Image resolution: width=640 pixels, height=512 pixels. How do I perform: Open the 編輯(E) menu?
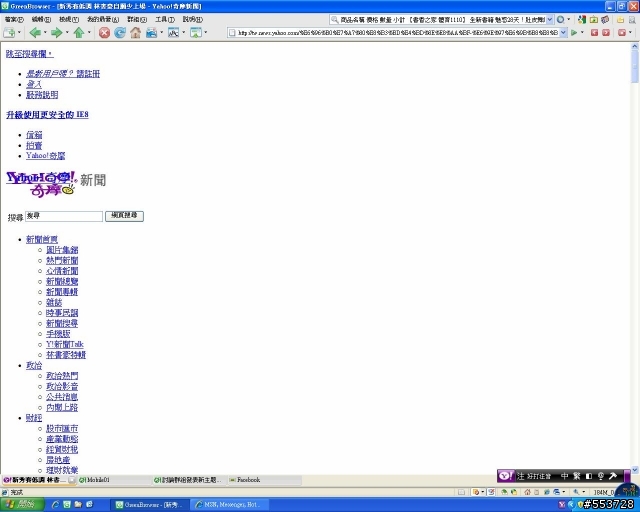click(x=41, y=19)
